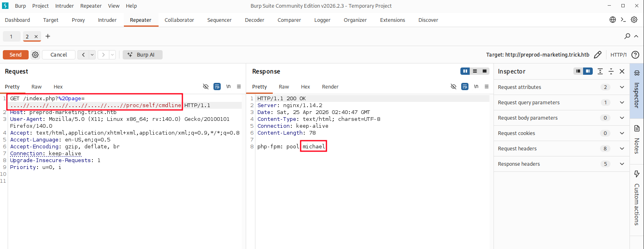Open the back-history dropdown arrow
The image size is (644, 249).
coord(92,55)
